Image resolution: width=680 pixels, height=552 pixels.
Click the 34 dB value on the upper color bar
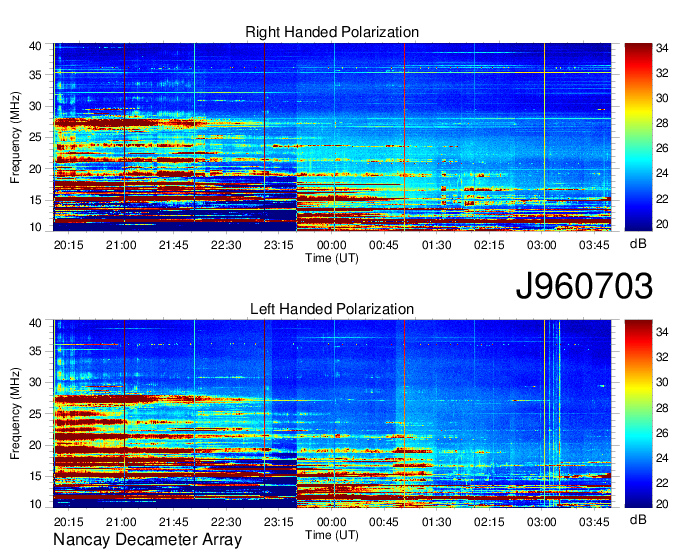coord(662,48)
